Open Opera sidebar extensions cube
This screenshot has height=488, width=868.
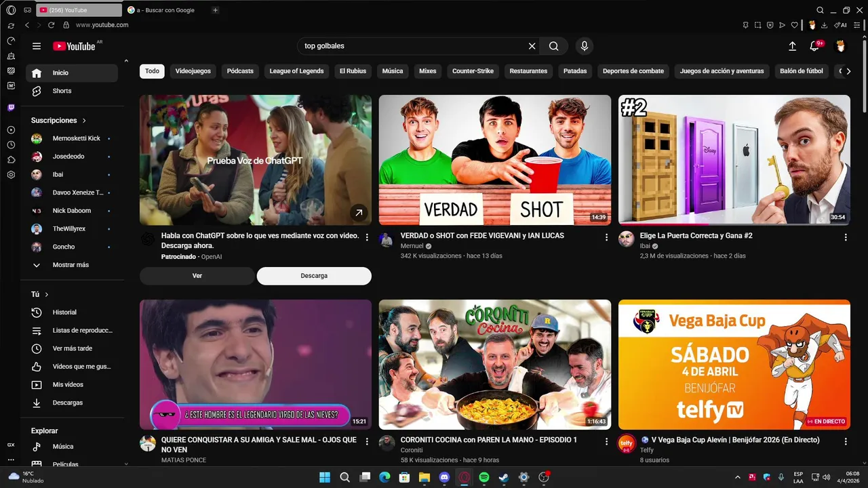click(x=11, y=160)
